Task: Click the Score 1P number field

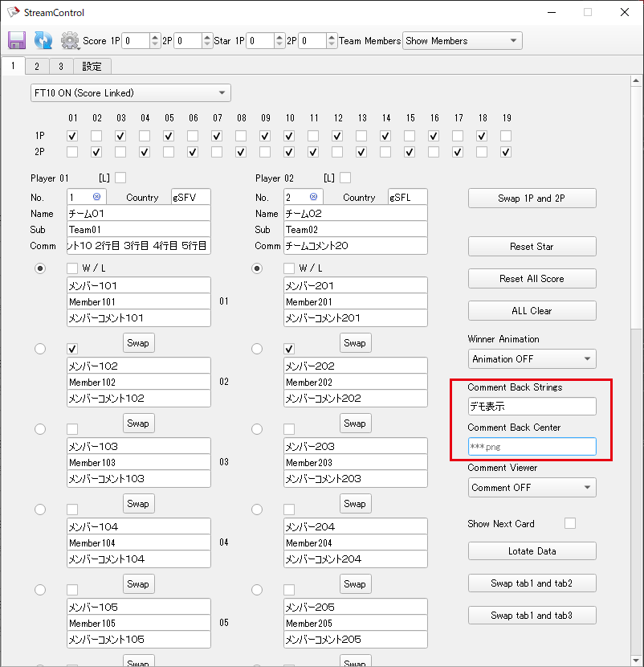Action: click(x=136, y=41)
